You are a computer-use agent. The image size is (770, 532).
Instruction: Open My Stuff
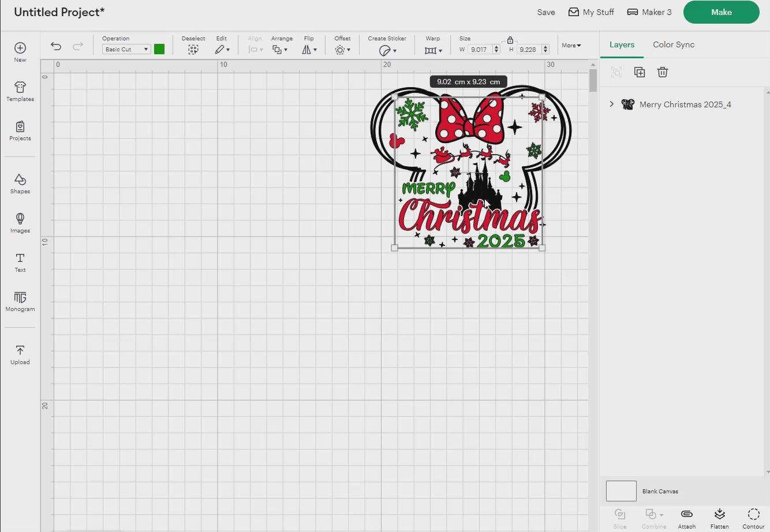[591, 12]
